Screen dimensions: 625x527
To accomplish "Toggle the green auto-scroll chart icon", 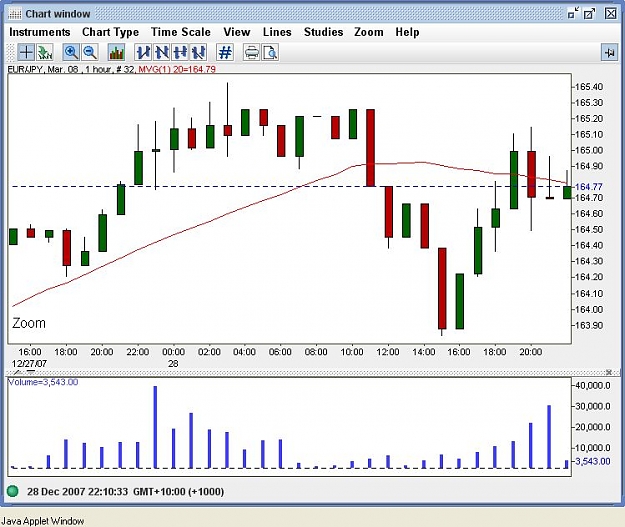I will tap(45, 52).
